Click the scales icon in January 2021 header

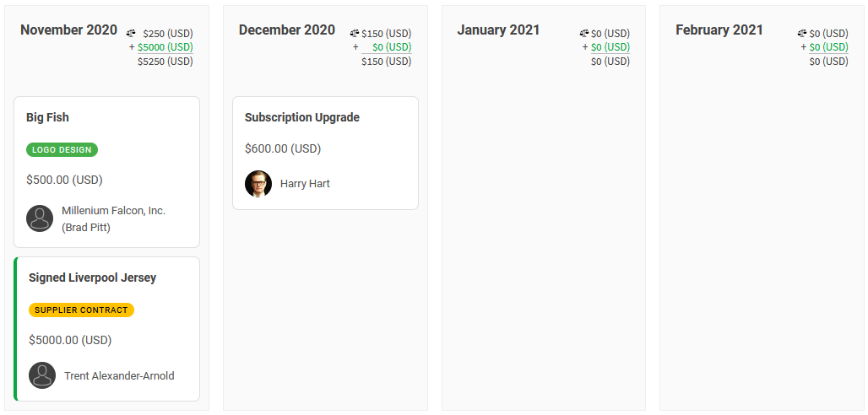[x=584, y=33]
